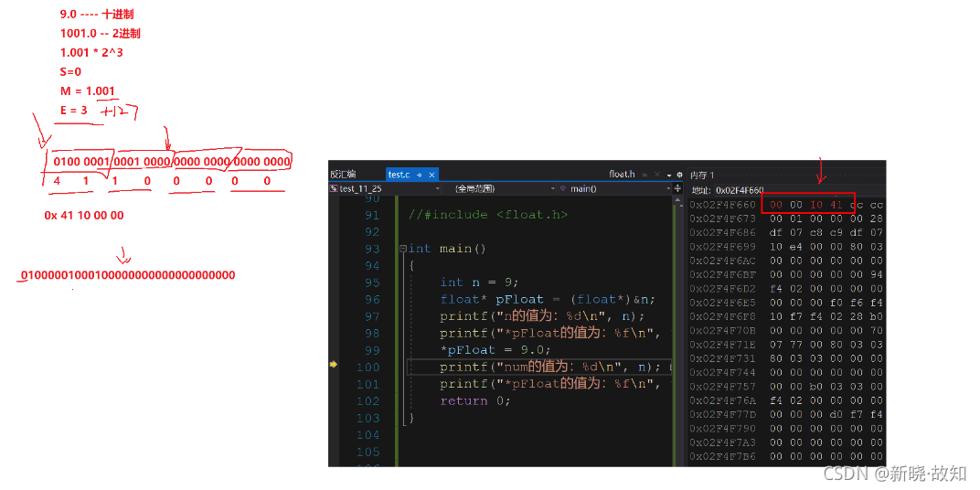980x490 pixels.
Task: Click memory row address 0x02F4F673
Action: [x=722, y=218]
